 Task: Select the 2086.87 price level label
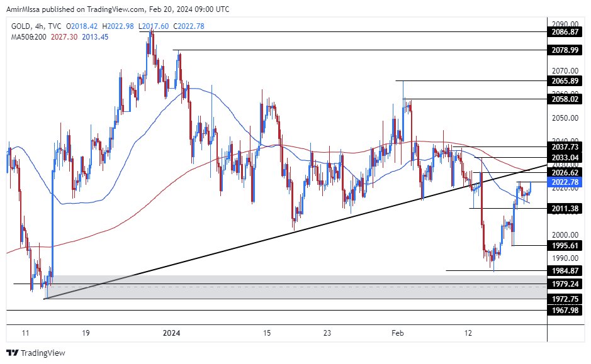pos(565,32)
